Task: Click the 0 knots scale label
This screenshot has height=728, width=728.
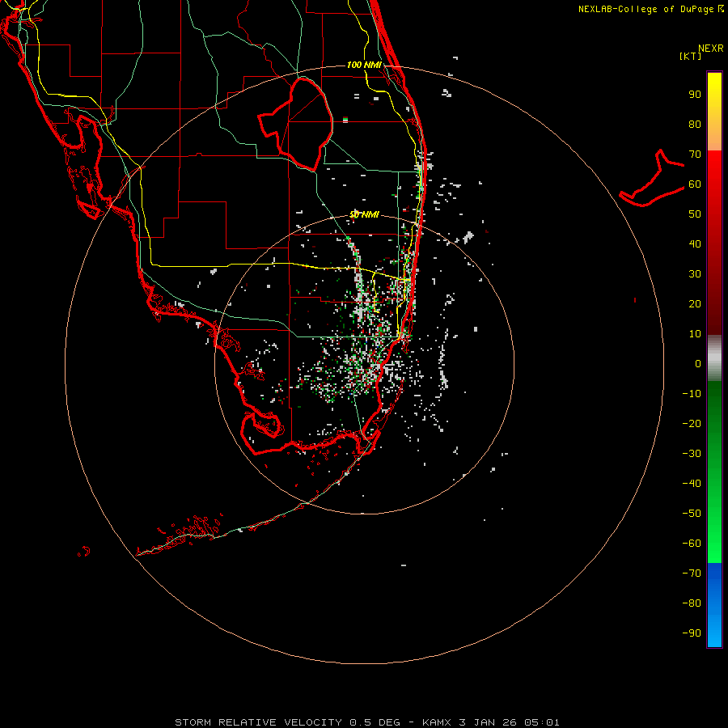Action: [x=698, y=363]
